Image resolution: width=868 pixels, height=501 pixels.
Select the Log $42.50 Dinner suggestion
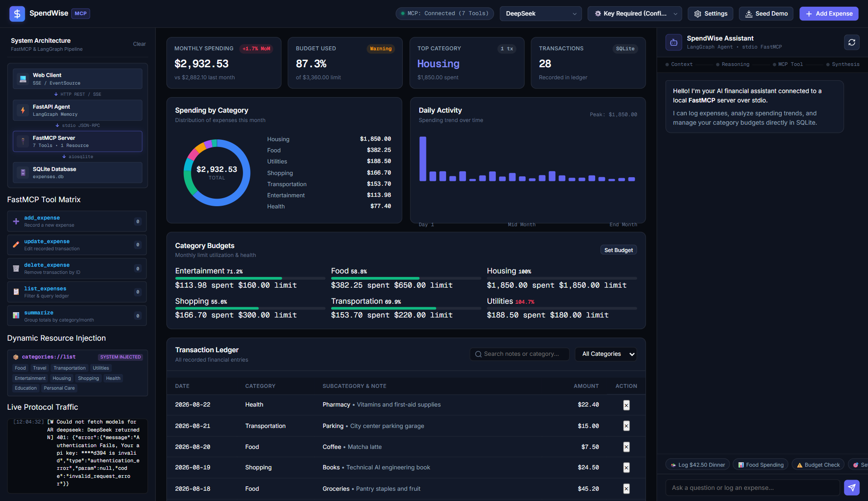pos(698,465)
